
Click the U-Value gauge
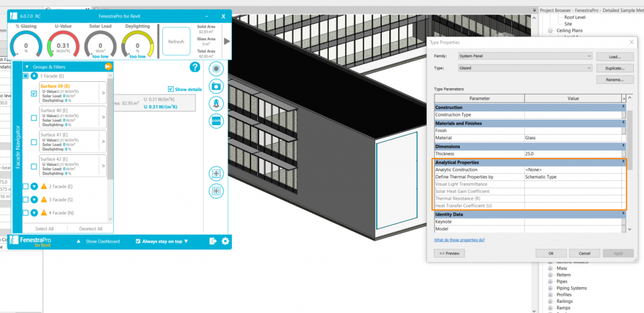[64, 44]
